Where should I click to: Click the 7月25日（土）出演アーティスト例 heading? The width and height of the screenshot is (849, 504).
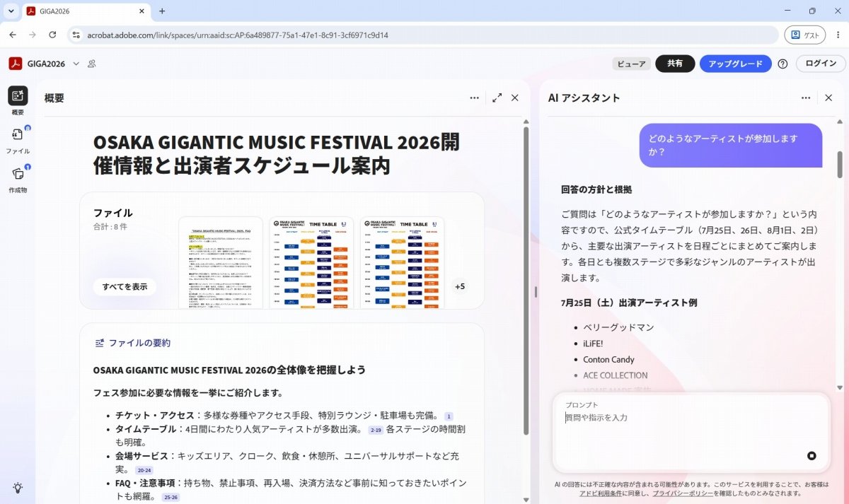point(629,302)
